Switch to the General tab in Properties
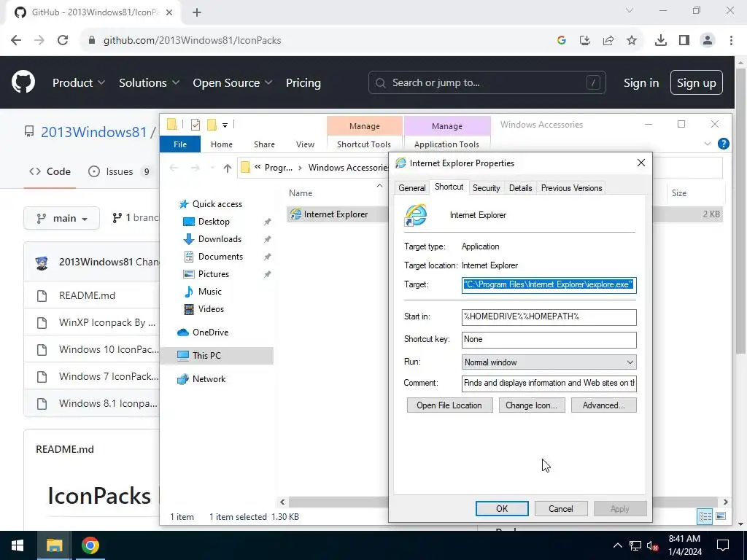Screen dimensions: 747x560 [x=411, y=188]
